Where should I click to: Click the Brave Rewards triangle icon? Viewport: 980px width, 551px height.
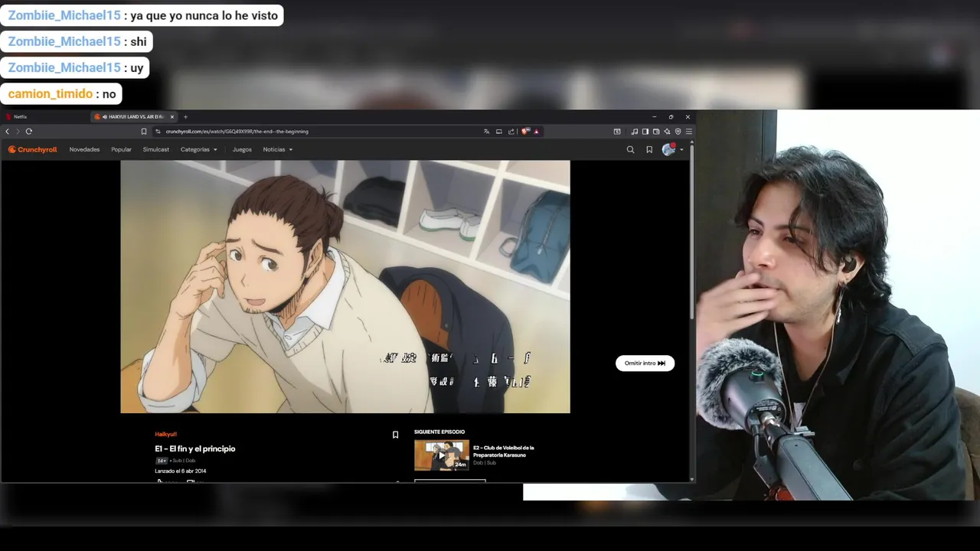tap(536, 132)
